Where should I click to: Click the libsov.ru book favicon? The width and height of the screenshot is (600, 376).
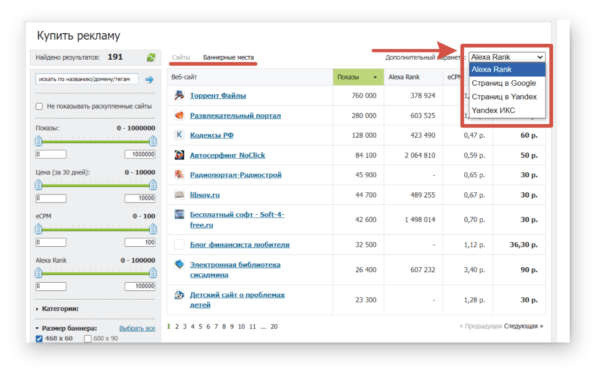tap(179, 195)
